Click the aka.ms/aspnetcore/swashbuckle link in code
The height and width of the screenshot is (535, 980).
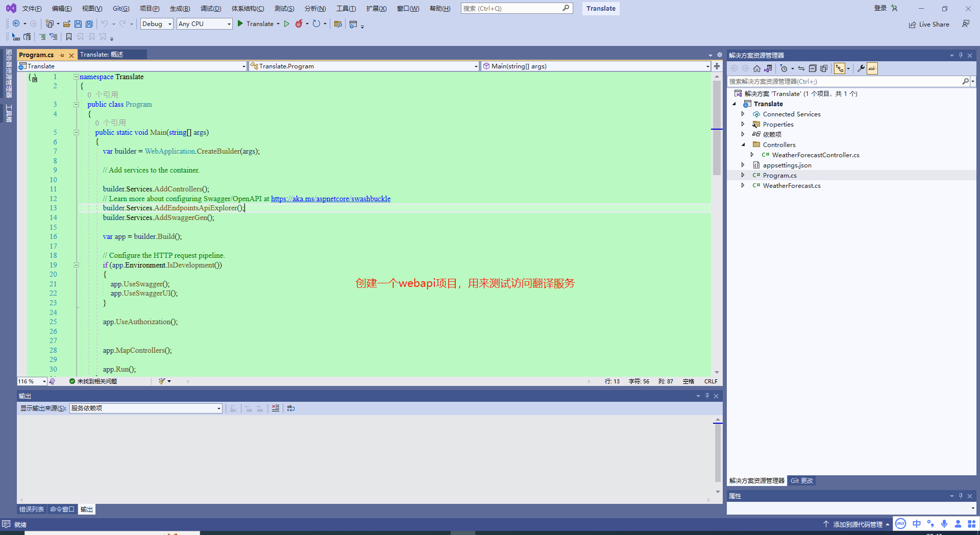[331, 199]
